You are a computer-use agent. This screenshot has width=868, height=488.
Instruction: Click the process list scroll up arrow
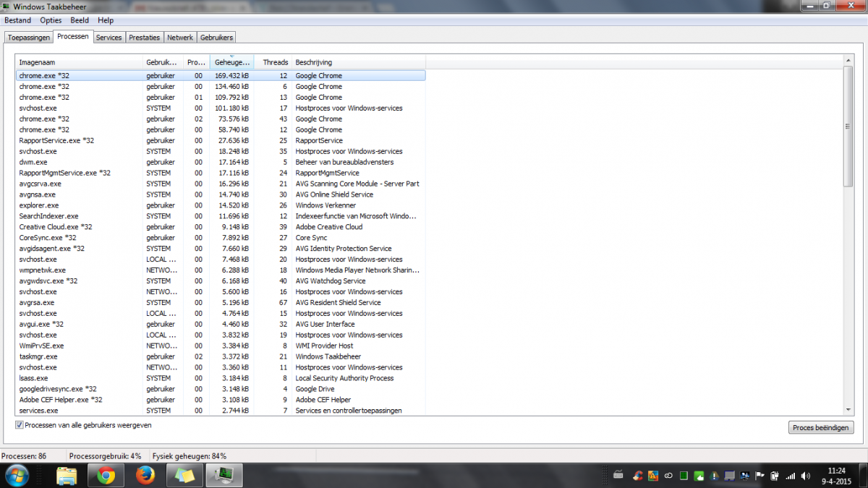click(x=848, y=61)
